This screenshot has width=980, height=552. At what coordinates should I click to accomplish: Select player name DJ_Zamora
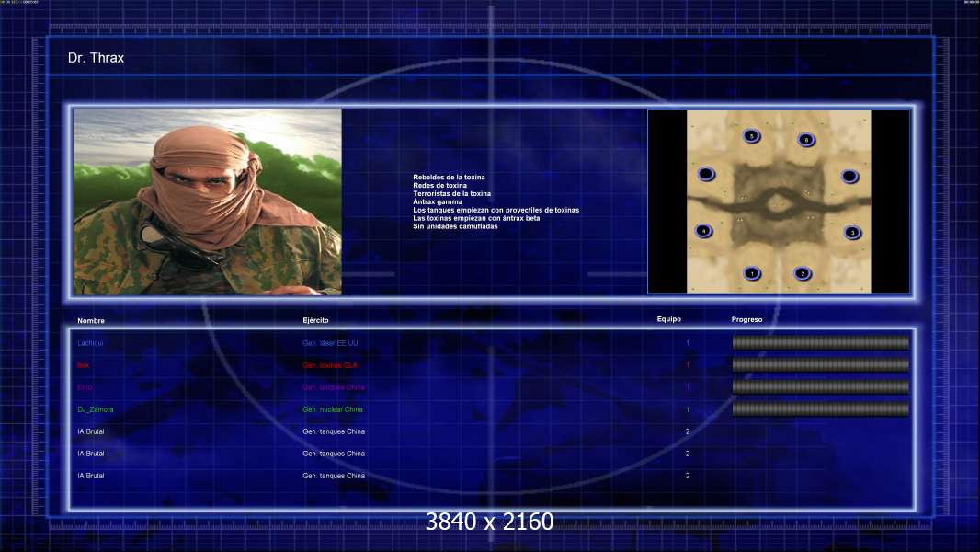pos(96,409)
